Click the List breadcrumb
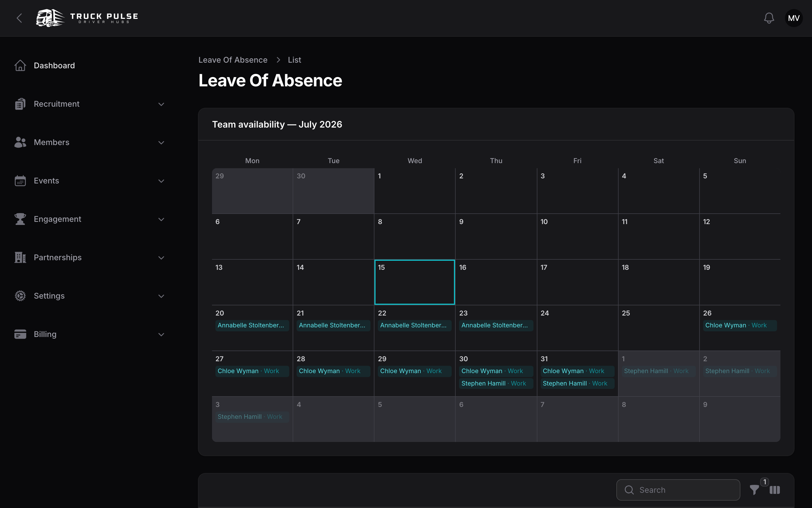 tap(294, 60)
